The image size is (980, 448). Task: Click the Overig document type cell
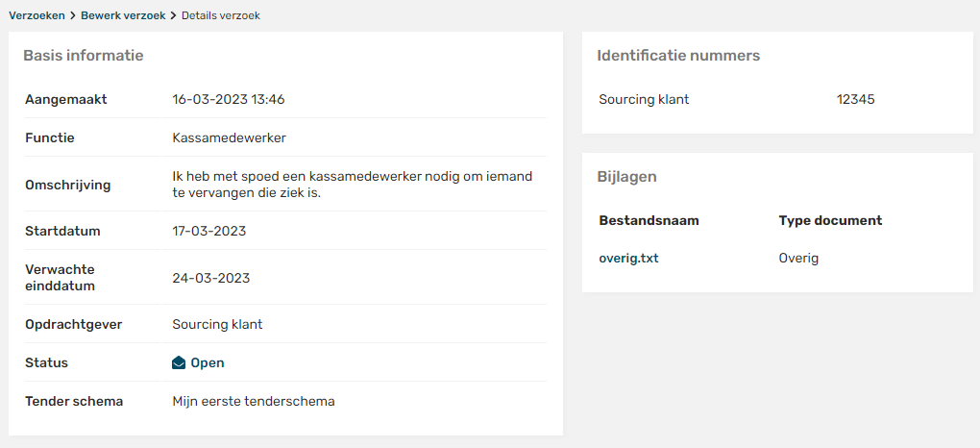pyautogui.click(x=798, y=258)
